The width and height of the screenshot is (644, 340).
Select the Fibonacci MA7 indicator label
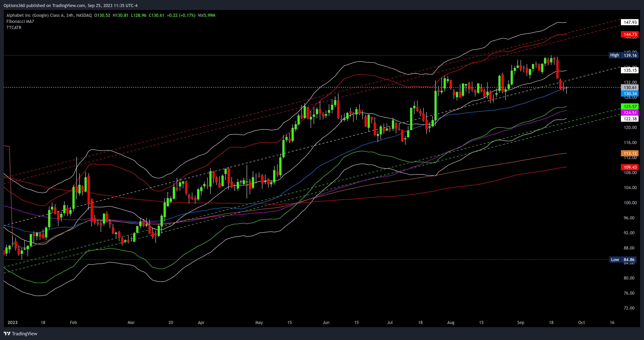pyautogui.click(x=20, y=21)
